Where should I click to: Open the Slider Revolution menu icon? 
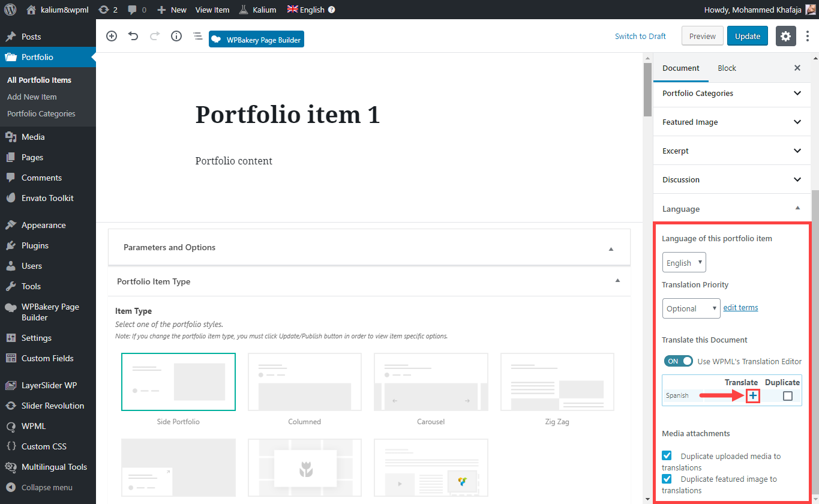click(x=11, y=406)
